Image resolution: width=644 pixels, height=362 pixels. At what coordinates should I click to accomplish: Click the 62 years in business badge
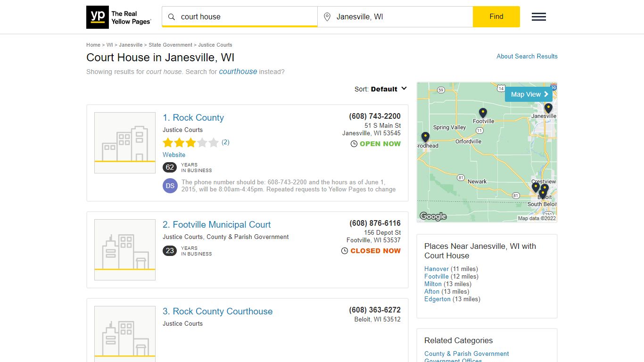pyautogui.click(x=170, y=167)
